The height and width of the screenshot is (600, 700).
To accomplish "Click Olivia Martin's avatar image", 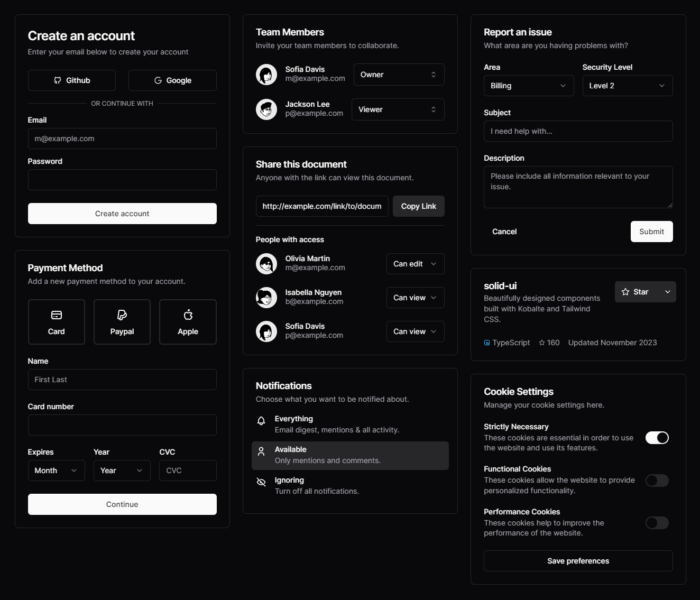I will tap(266, 264).
